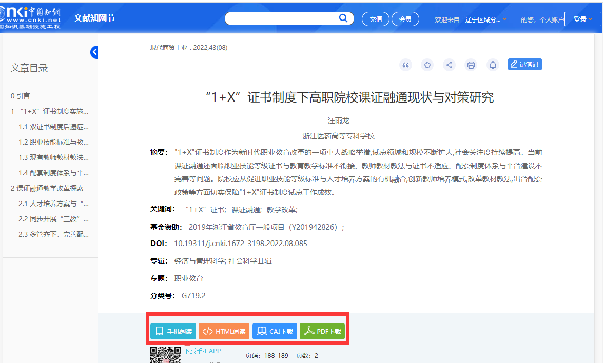This screenshot has height=364, width=604.
Task: Expand the 辽宁区域分 region dropdown
Action: point(485,19)
